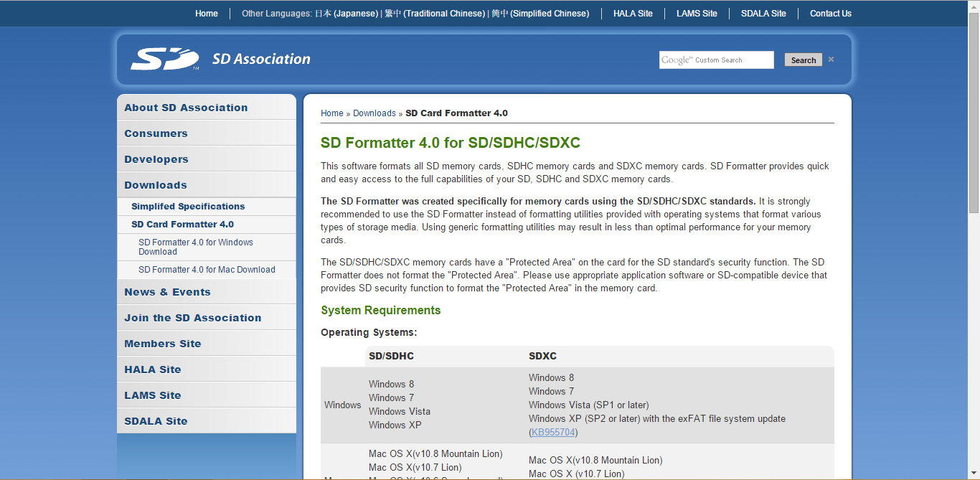The width and height of the screenshot is (980, 480).
Task: Click the Search button
Action: point(804,60)
